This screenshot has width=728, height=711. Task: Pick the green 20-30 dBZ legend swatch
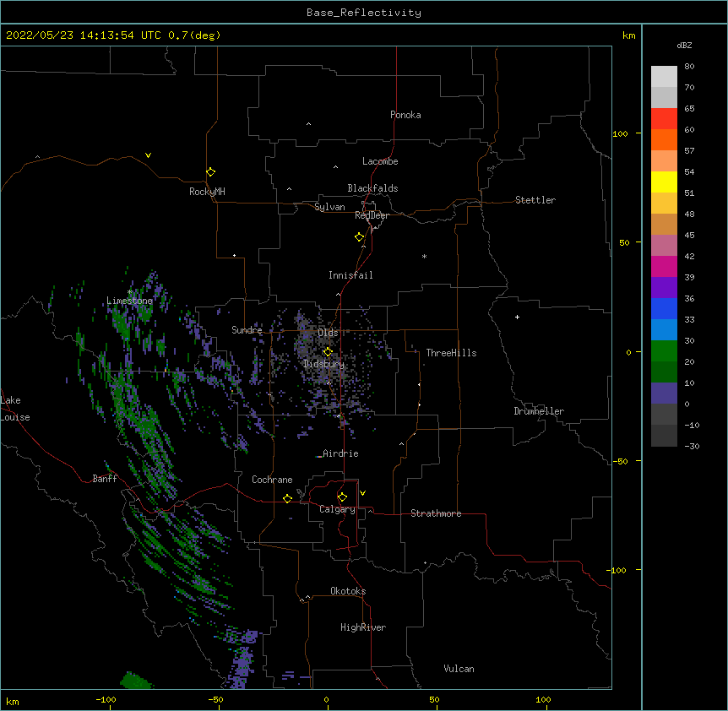[664, 351]
